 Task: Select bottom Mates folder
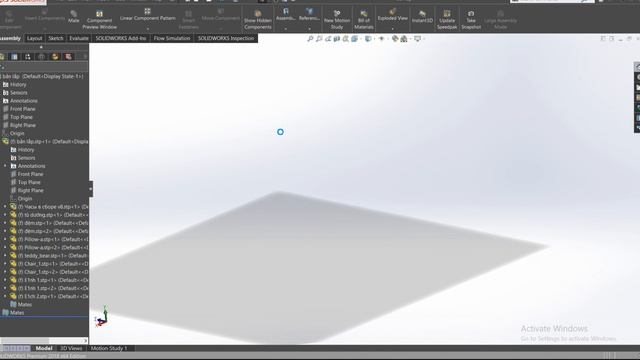pos(13,313)
